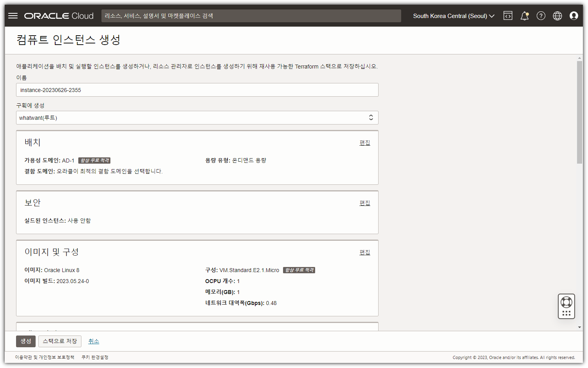The height and width of the screenshot is (368, 588).
Task: Expand the South Korea Central (Seoul) region selector
Action: point(454,16)
